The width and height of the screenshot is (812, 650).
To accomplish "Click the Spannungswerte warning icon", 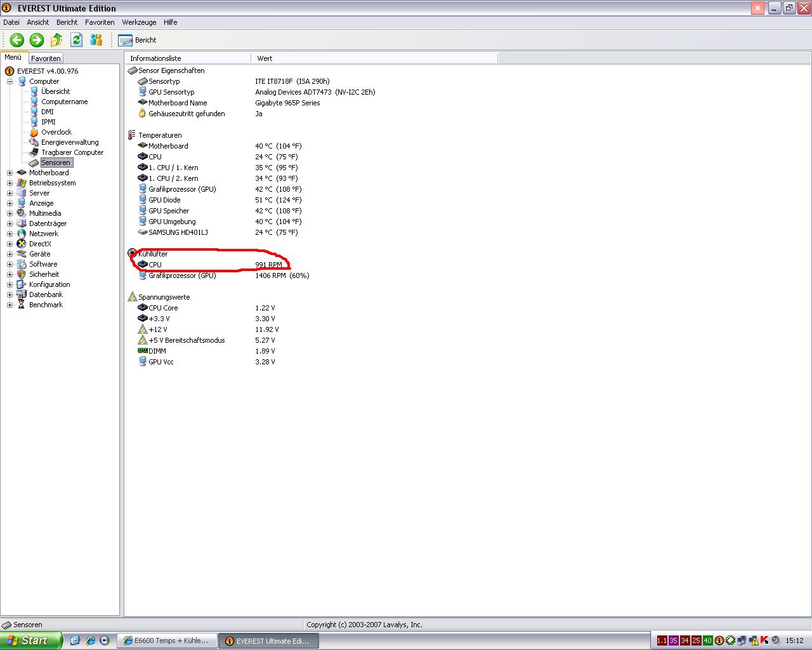I will pos(132,297).
